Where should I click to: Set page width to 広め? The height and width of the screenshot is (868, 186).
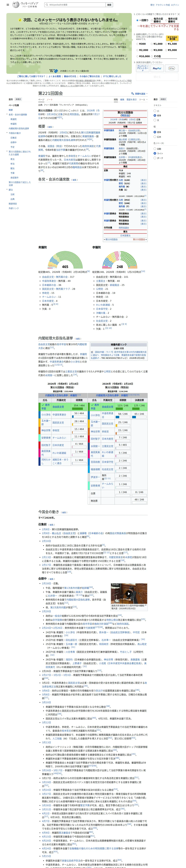pos(155,137)
